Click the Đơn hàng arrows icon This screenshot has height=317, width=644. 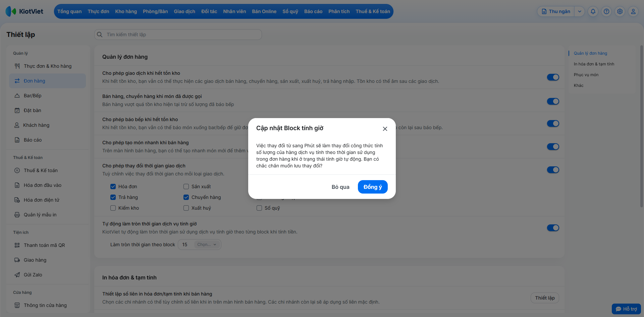click(17, 81)
